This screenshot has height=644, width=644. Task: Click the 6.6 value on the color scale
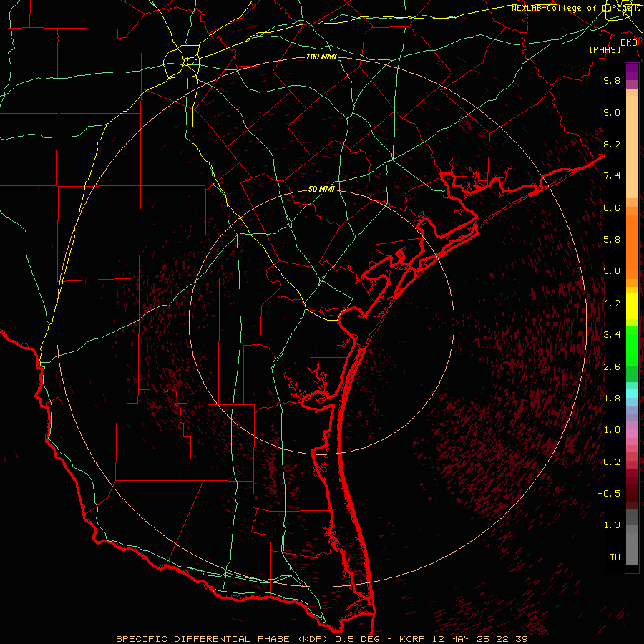(612, 208)
